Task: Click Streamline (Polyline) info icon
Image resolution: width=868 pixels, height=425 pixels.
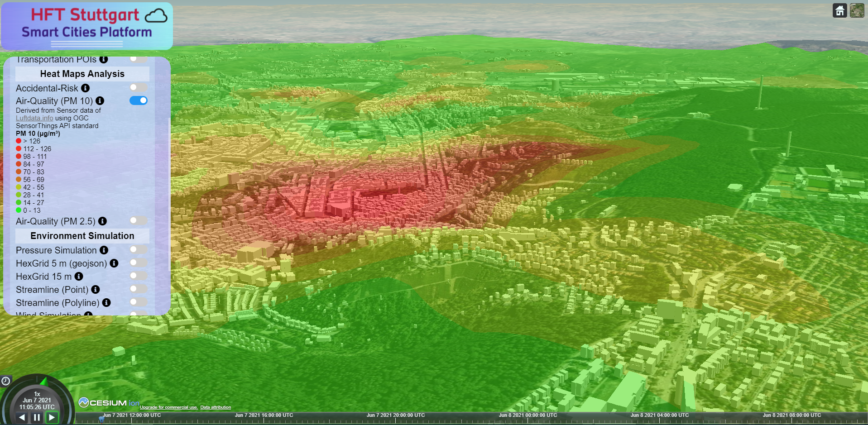Action: (x=106, y=303)
